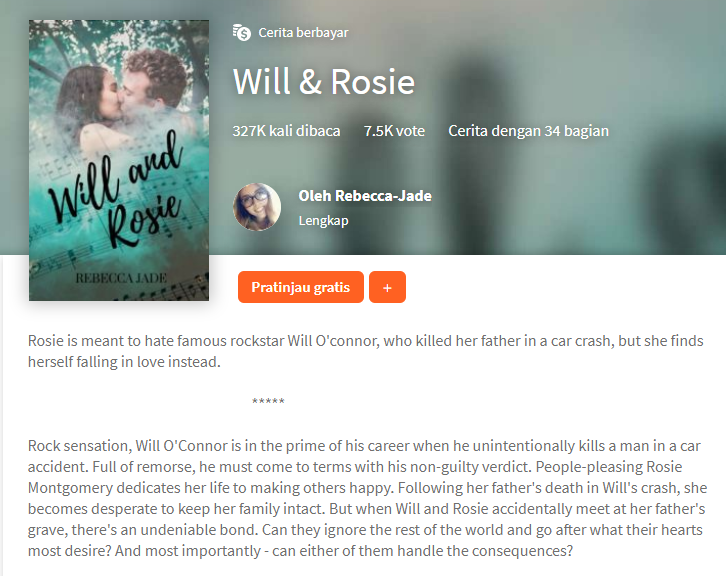
Task: Click "REBECCA JADE" text on the cover
Action: [x=121, y=278]
